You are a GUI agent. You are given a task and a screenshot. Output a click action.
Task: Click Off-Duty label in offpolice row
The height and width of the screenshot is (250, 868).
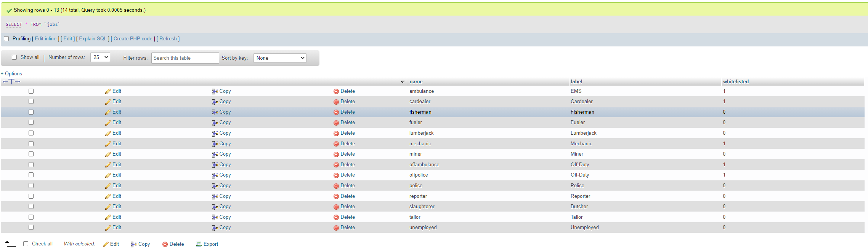pos(580,175)
